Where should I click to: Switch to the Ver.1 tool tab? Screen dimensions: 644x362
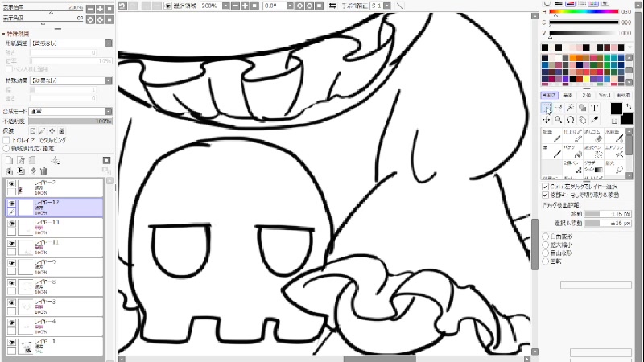[x=605, y=95]
